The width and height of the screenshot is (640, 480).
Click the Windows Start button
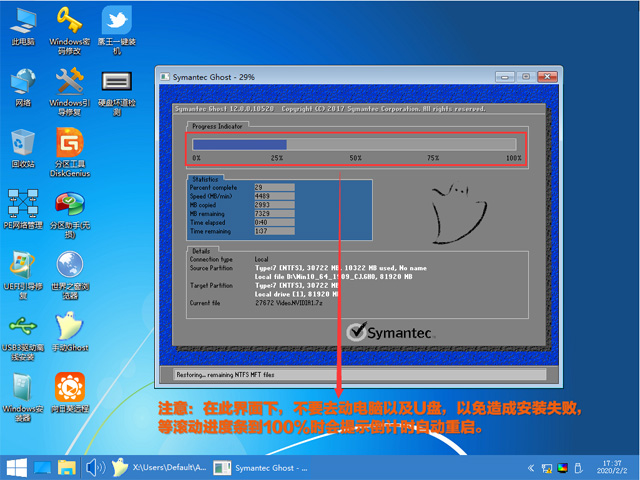click(x=16, y=467)
